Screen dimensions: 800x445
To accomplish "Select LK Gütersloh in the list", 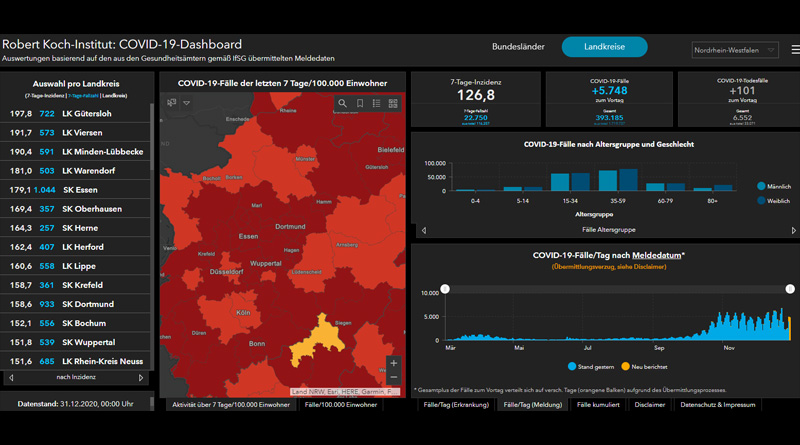I will click(x=76, y=114).
